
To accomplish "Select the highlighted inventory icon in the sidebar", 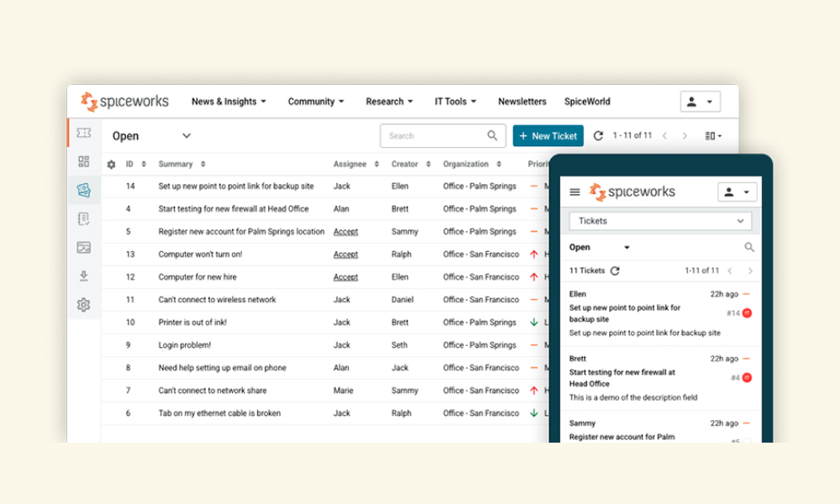I will 83,190.
